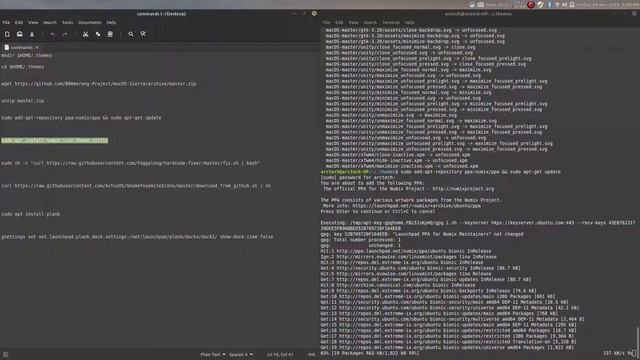Open the editor View menu

33,22
